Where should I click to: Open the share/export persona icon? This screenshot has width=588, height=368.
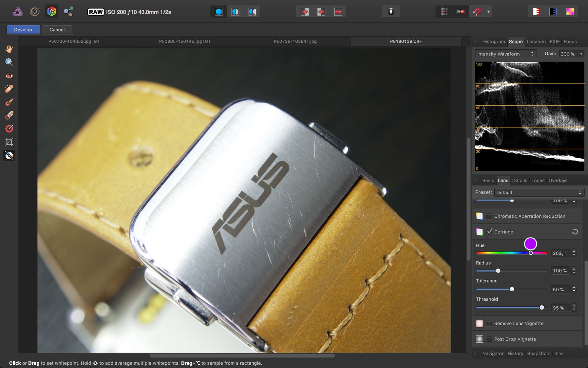(68, 12)
